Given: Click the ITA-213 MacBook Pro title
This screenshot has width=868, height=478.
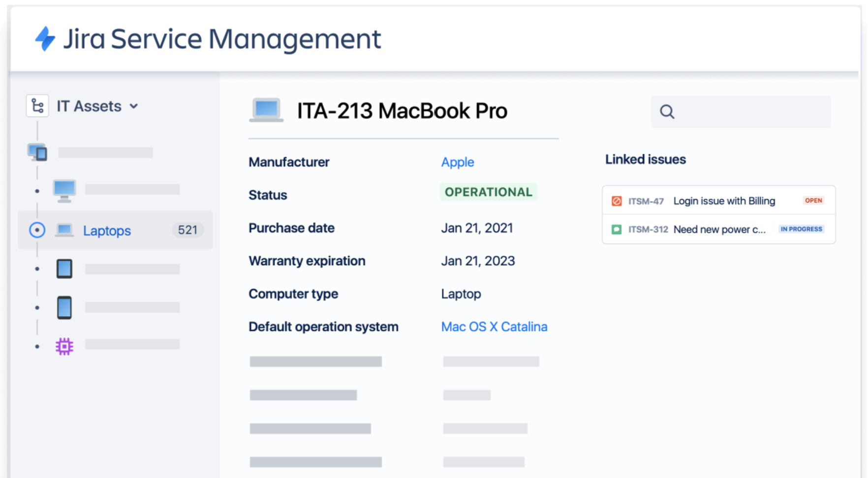Looking at the screenshot, I should (x=402, y=111).
